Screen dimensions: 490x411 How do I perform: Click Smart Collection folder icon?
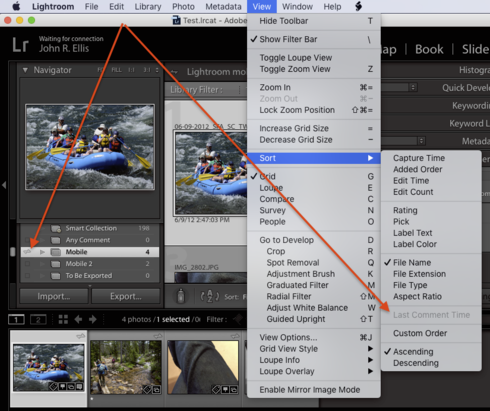click(x=56, y=229)
